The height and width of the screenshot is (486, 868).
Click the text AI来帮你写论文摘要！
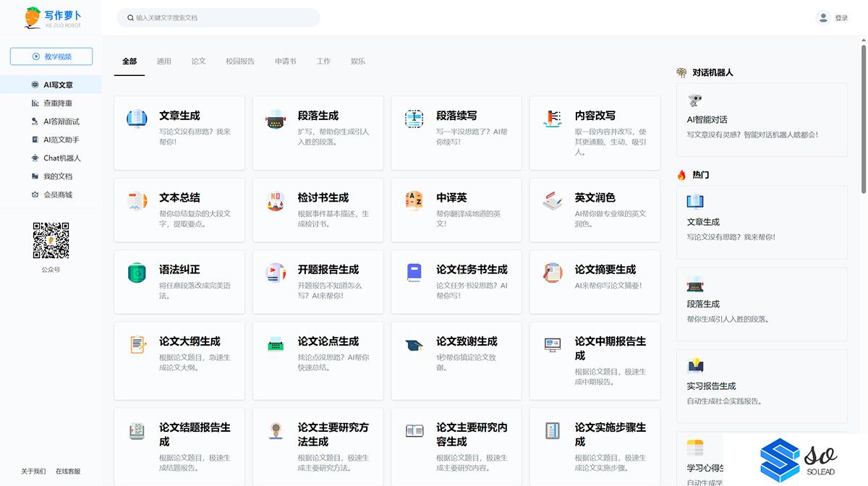click(608, 286)
